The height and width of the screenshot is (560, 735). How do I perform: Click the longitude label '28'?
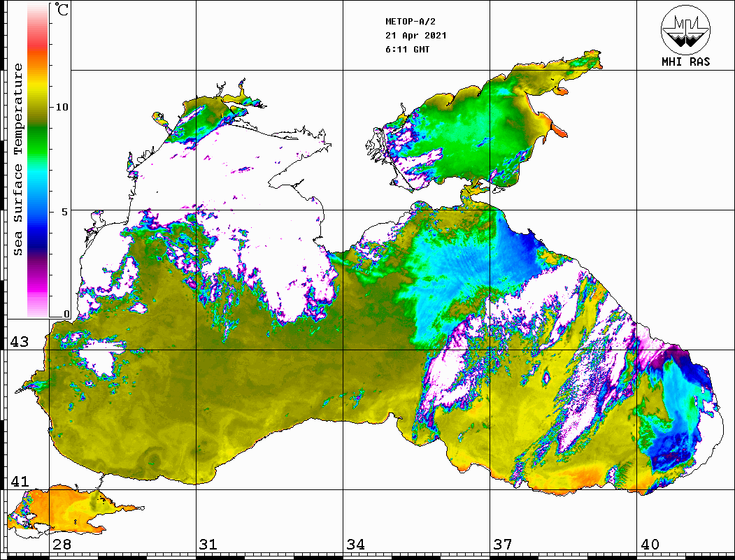[62, 545]
